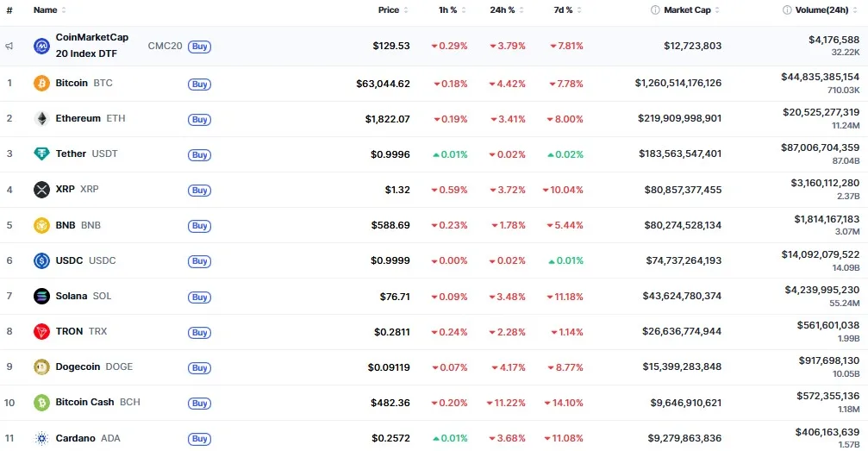This screenshot has height=451, width=868.
Task: Sort table by Price column
Action: pyautogui.click(x=393, y=10)
